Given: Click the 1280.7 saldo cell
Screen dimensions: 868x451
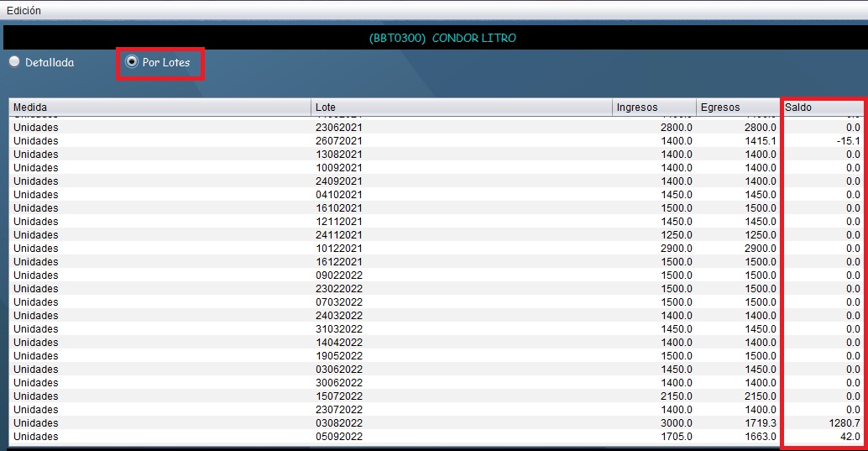Looking at the screenshot, I should (x=844, y=423).
